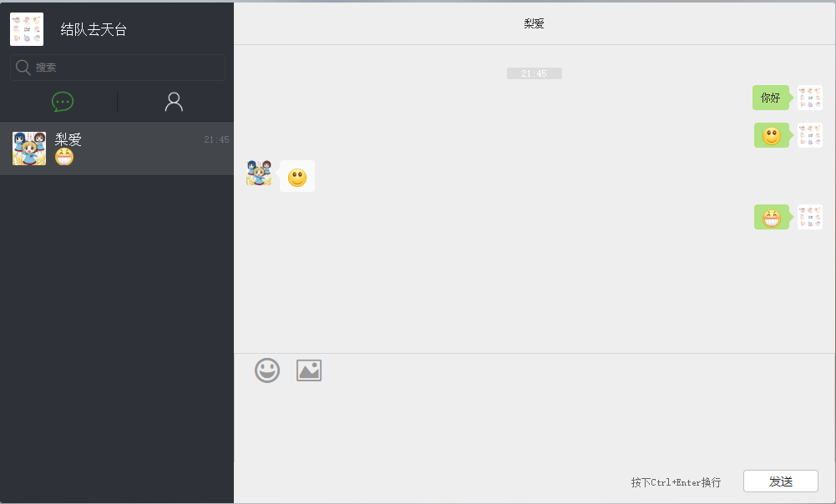Click the send image icon
Screen dimensions: 836x504
[309, 370]
